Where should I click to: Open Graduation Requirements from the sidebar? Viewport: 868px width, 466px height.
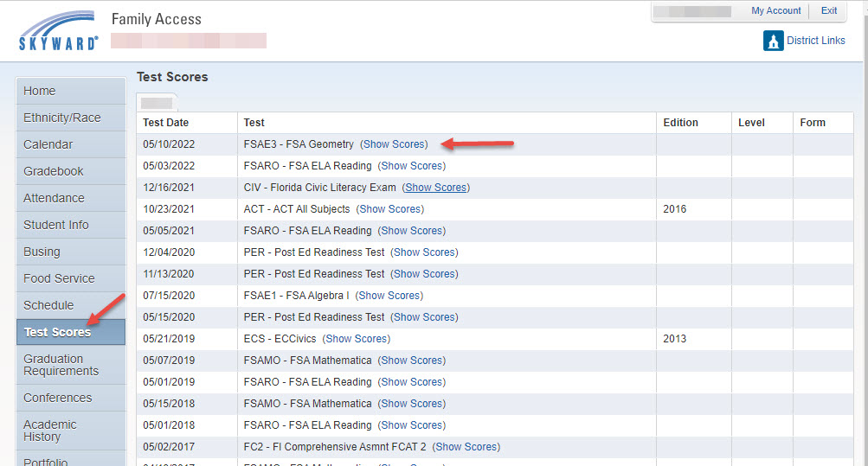pyautogui.click(x=61, y=365)
